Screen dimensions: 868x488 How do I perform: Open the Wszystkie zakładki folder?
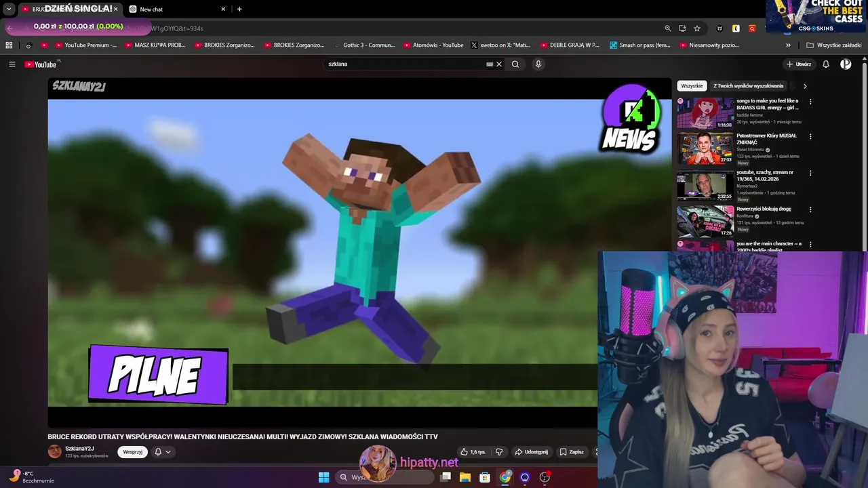click(834, 45)
